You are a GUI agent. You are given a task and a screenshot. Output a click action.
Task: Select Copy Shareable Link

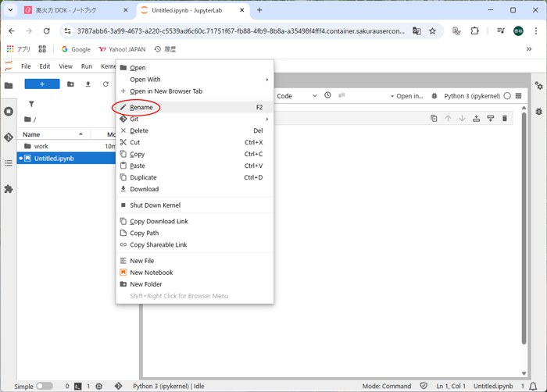point(195,244)
